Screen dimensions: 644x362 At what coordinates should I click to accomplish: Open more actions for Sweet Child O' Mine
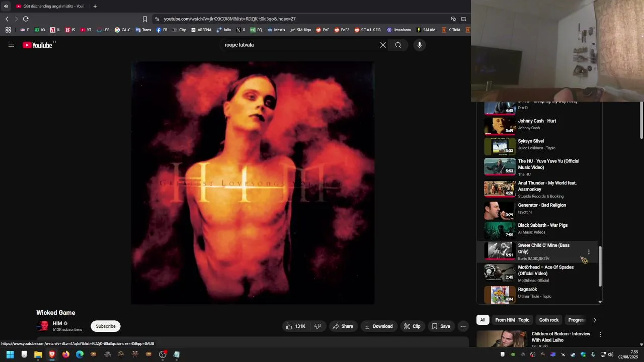[589, 252]
